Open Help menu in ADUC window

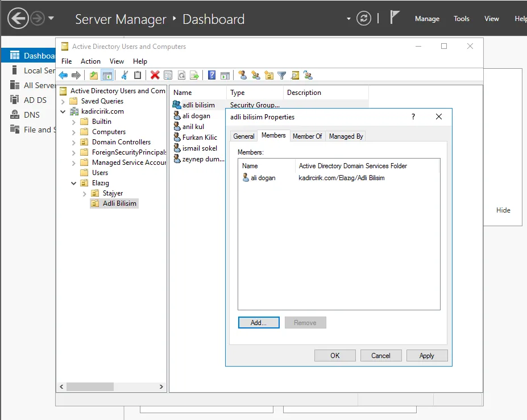140,61
